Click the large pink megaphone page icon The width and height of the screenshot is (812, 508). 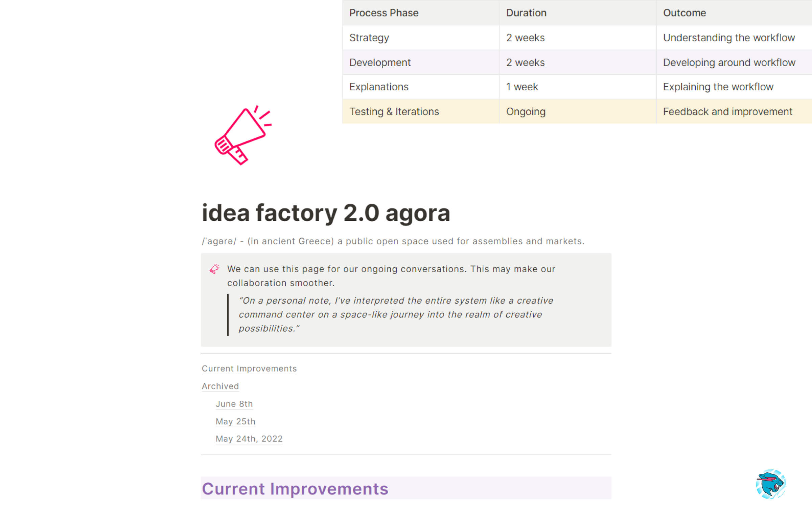243,135
